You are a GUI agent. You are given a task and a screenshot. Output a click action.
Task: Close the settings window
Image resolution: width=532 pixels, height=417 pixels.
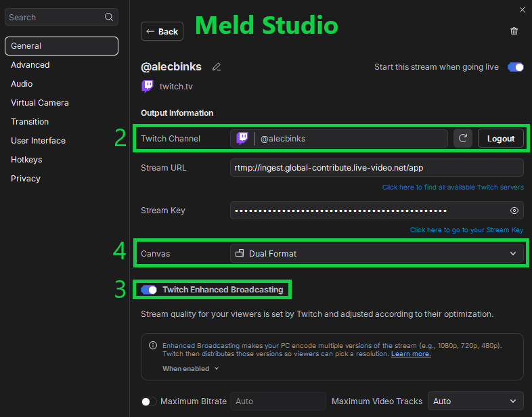click(x=523, y=10)
